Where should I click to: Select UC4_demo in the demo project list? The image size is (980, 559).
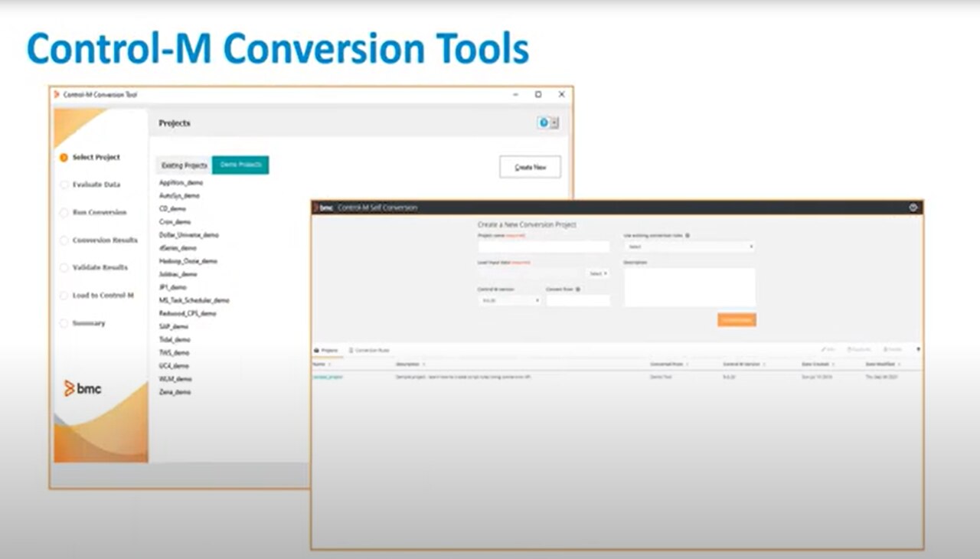174,365
